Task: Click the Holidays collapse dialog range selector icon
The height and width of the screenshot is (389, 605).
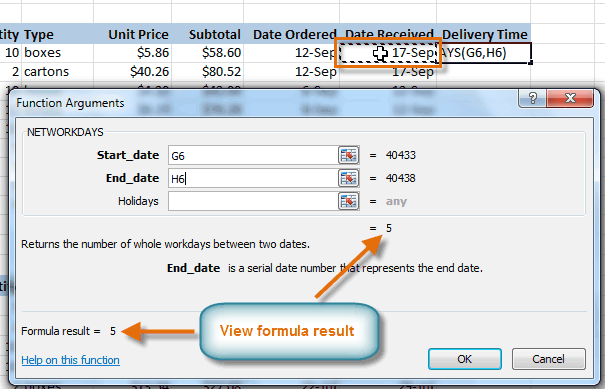Action: [349, 201]
